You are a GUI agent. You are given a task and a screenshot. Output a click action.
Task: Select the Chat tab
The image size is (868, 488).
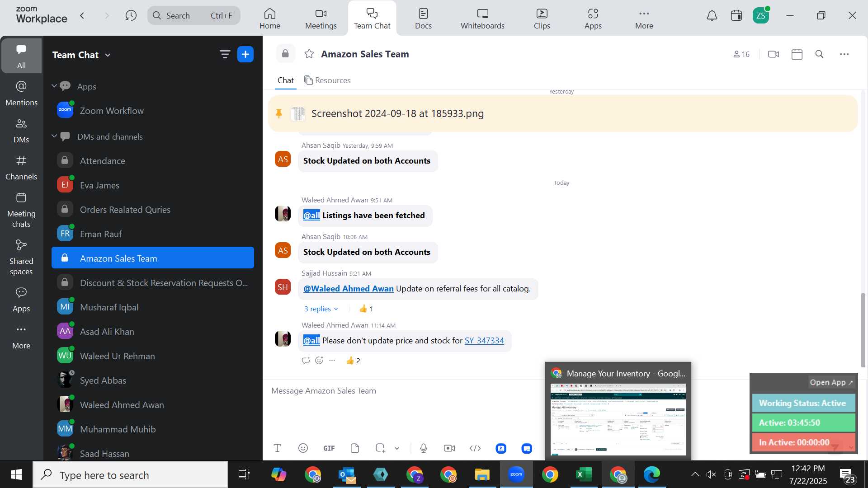[x=286, y=80]
